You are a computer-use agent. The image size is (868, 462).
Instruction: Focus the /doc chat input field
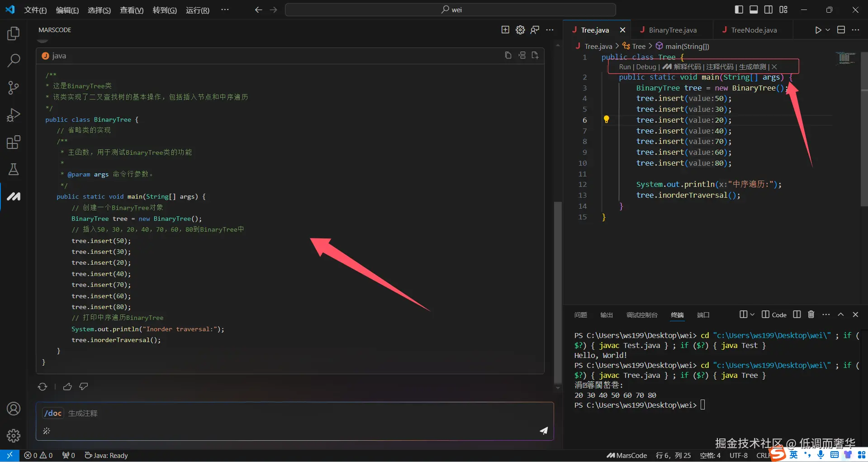(295, 421)
